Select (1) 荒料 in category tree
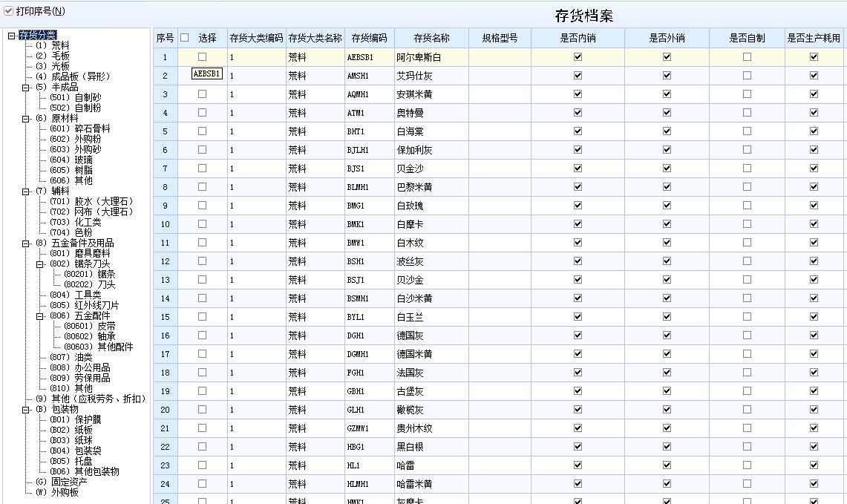 pyautogui.click(x=52, y=45)
